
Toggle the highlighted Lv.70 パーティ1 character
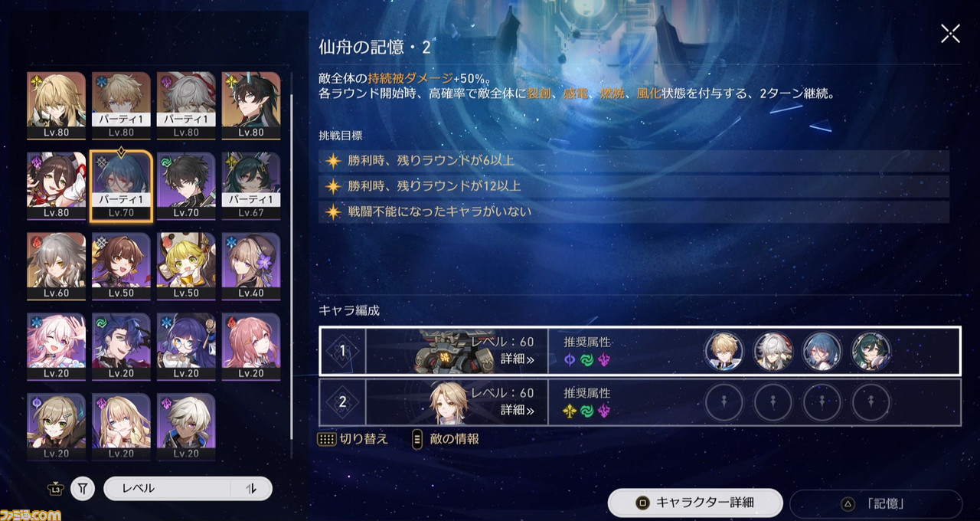pos(121,185)
